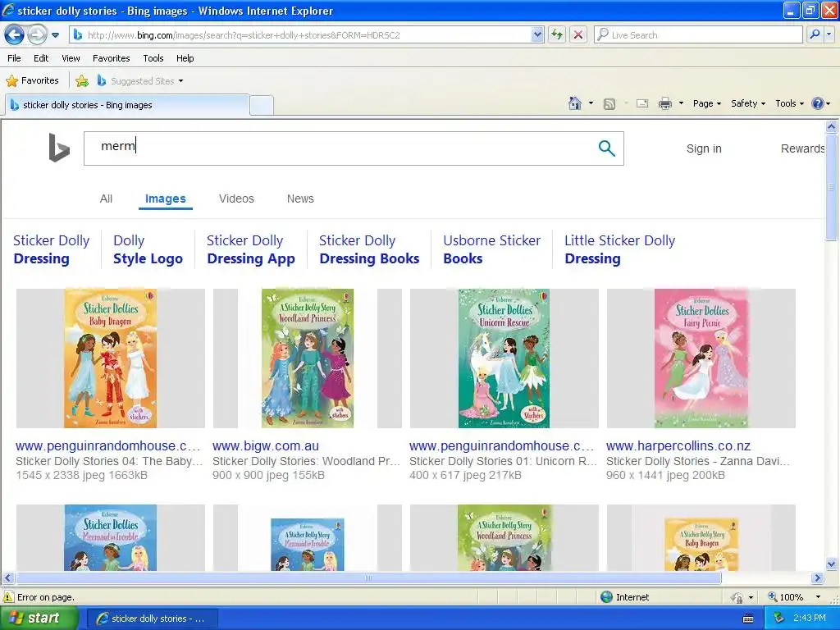The width and height of the screenshot is (840, 630).
Task: Open the Live Search provider dropdown
Action: (x=829, y=35)
